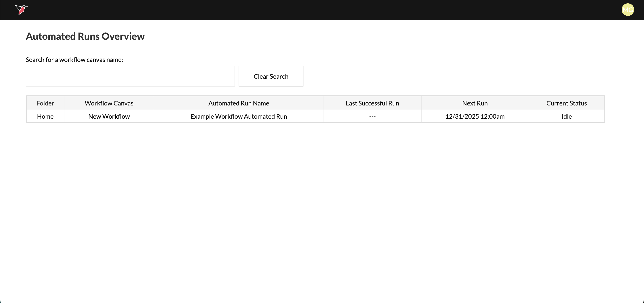Viewport: 644px width, 303px height.
Task: Click the Automated Run Name column header
Action: pyautogui.click(x=239, y=103)
